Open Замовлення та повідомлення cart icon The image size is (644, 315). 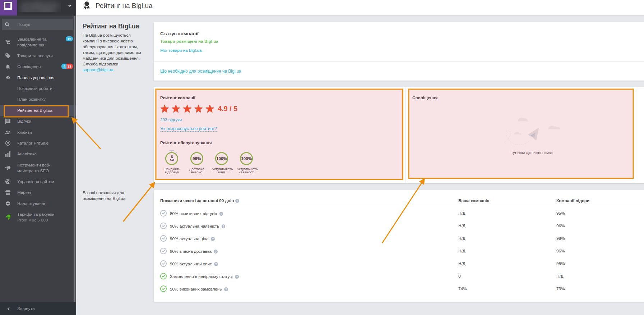(8, 42)
